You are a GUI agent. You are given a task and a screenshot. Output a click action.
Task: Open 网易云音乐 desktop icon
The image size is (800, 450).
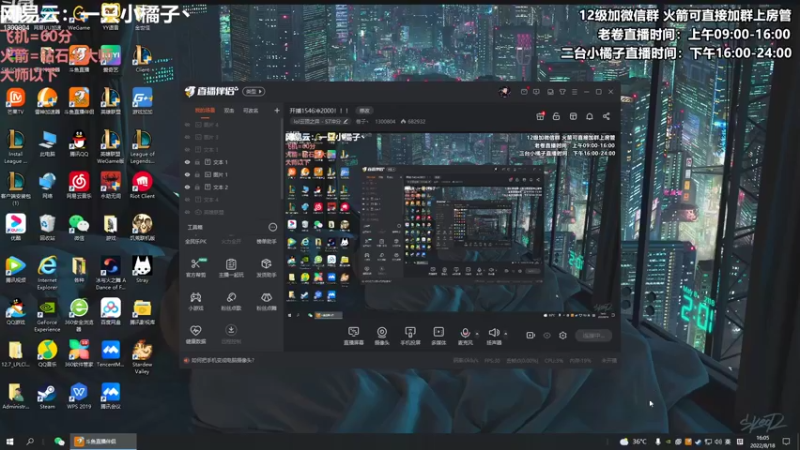(x=79, y=185)
